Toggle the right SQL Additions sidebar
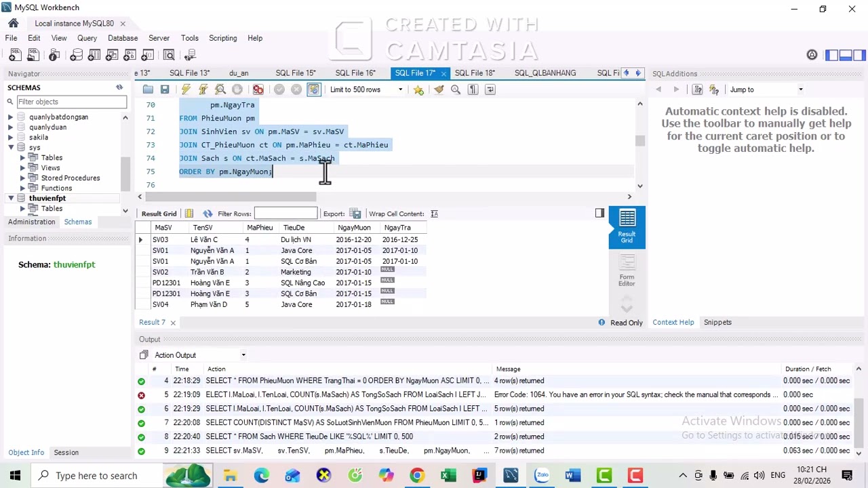 click(859, 55)
